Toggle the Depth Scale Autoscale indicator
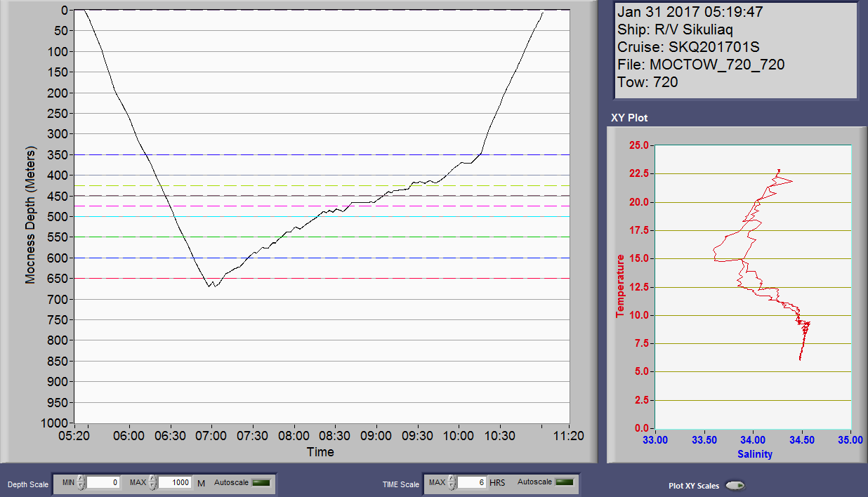 point(261,482)
